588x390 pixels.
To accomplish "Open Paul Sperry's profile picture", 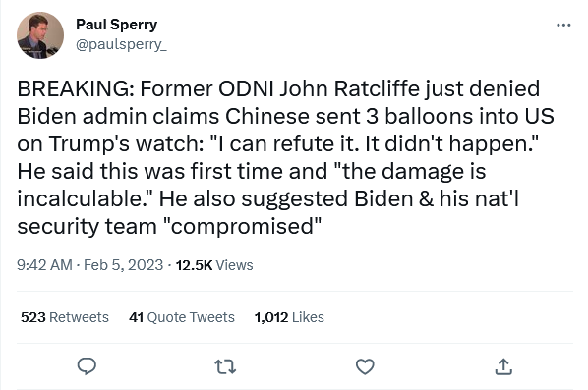I will (x=40, y=35).
